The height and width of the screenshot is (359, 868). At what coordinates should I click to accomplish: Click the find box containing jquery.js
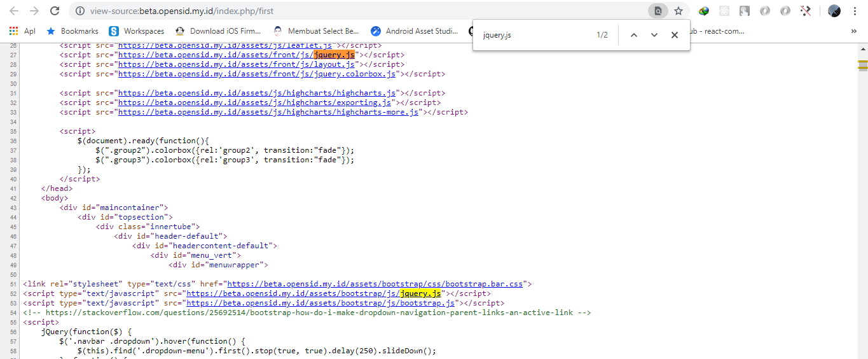pos(534,35)
